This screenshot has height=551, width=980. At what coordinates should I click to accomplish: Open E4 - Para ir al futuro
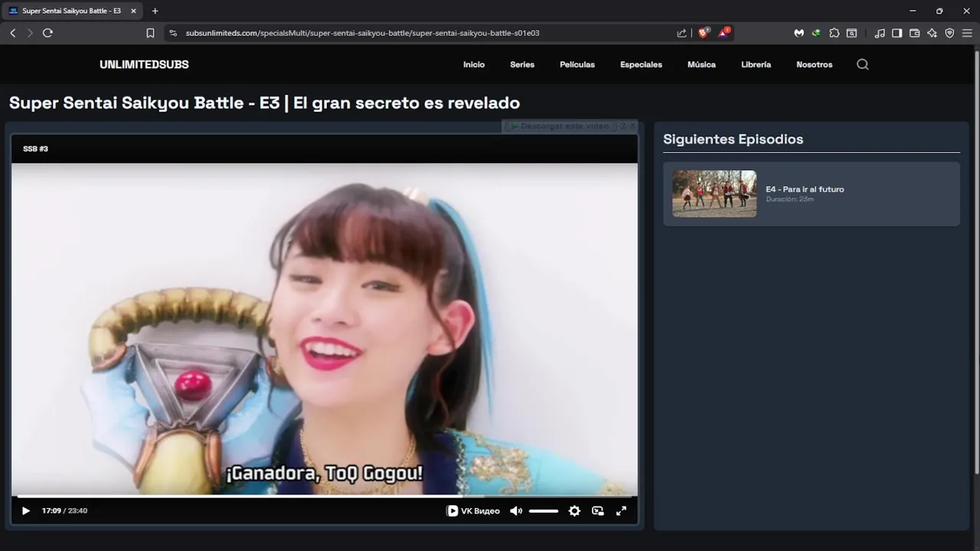pos(805,189)
